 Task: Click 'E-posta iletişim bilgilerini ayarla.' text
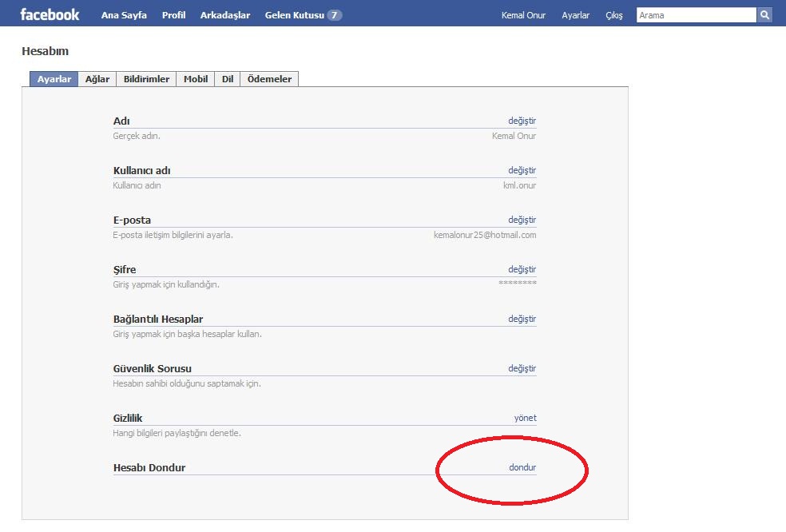(x=173, y=235)
